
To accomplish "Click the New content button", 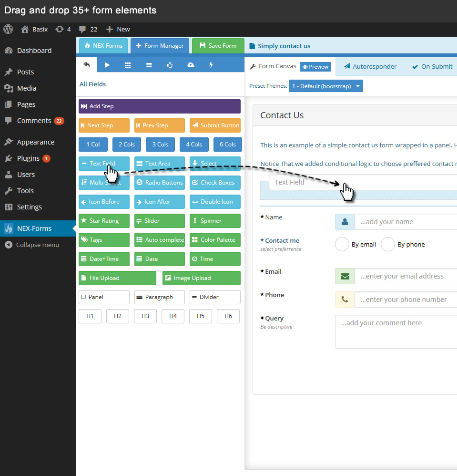I will [x=118, y=30].
